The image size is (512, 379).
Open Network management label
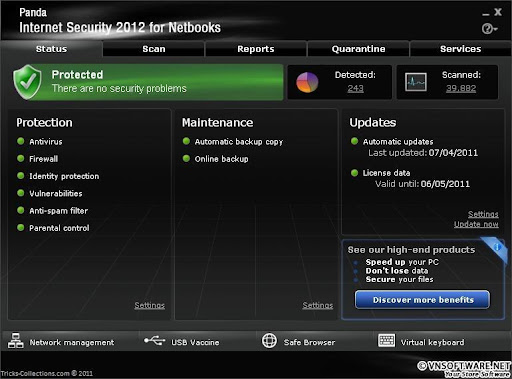click(x=72, y=342)
